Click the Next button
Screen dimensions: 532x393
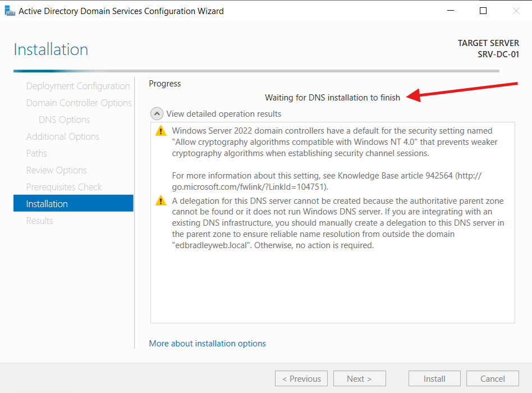(x=359, y=378)
